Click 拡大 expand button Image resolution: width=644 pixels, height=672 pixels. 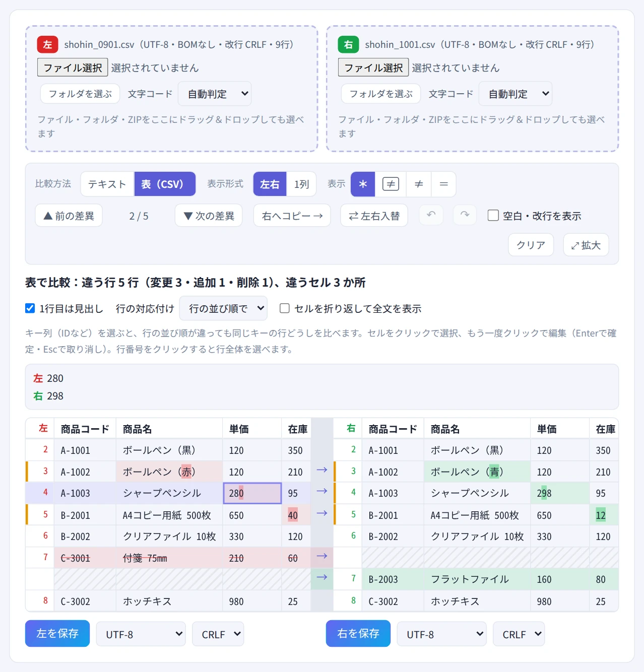coord(586,245)
